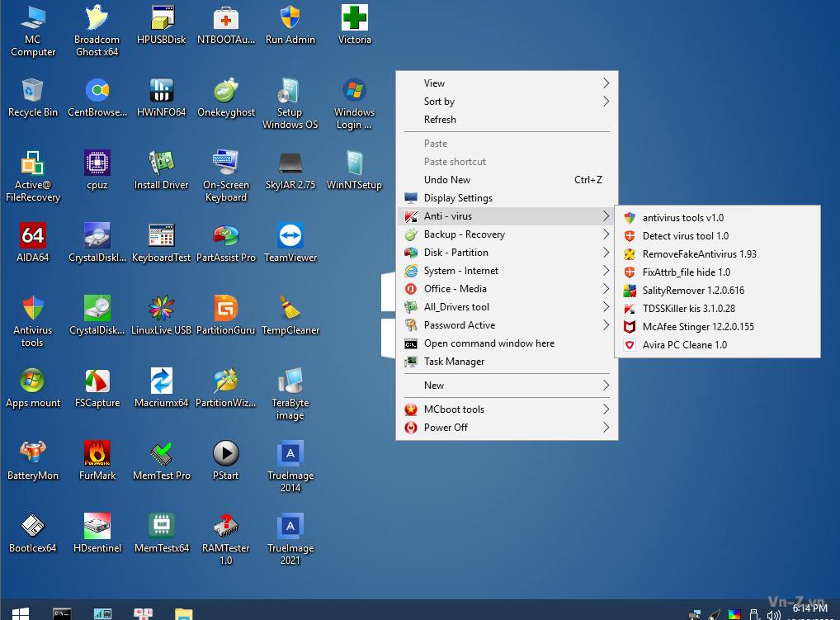Open MC Computer desktop icon
Viewport: 840px width, 620px height.
click(x=33, y=31)
